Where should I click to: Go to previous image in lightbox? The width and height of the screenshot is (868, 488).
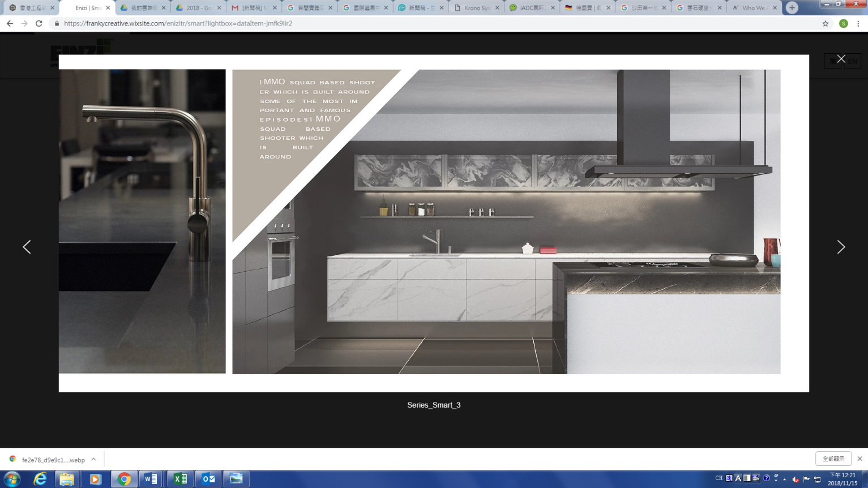click(x=27, y=247)
